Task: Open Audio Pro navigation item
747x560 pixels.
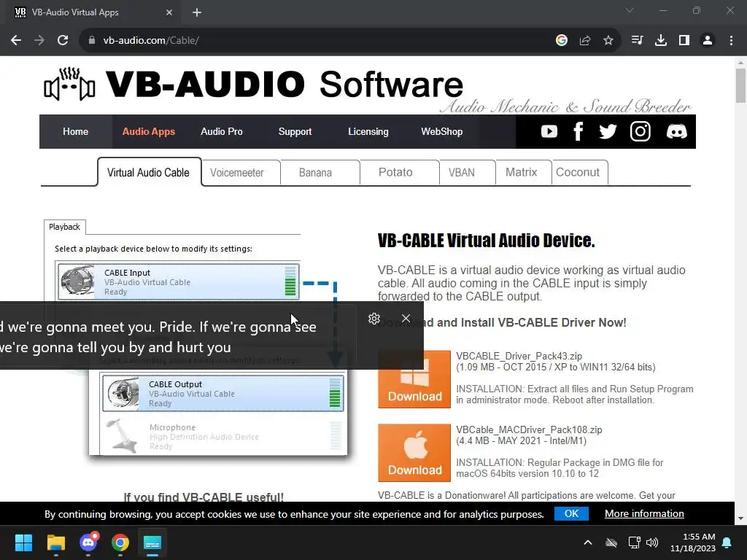Action: click(222, 131)
